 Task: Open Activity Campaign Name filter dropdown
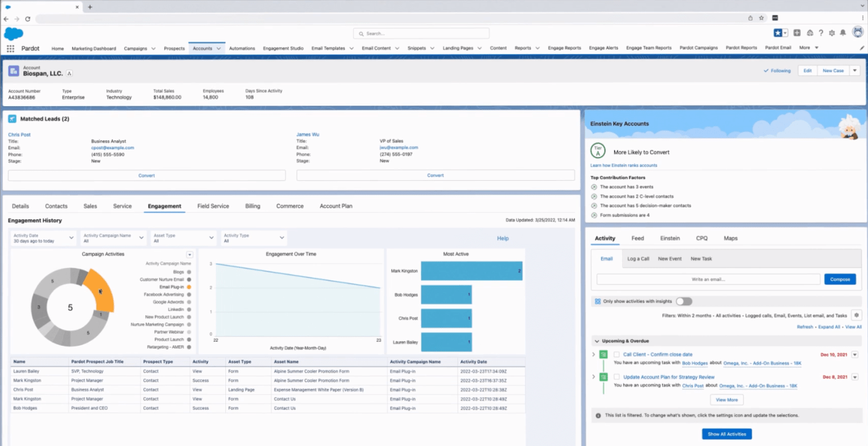click(114, 238)
